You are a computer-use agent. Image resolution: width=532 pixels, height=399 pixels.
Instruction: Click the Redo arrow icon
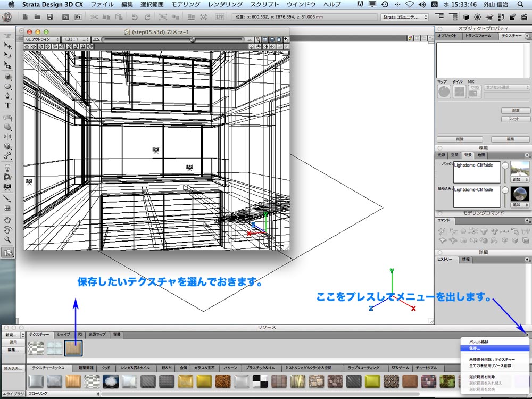point(147,17)
